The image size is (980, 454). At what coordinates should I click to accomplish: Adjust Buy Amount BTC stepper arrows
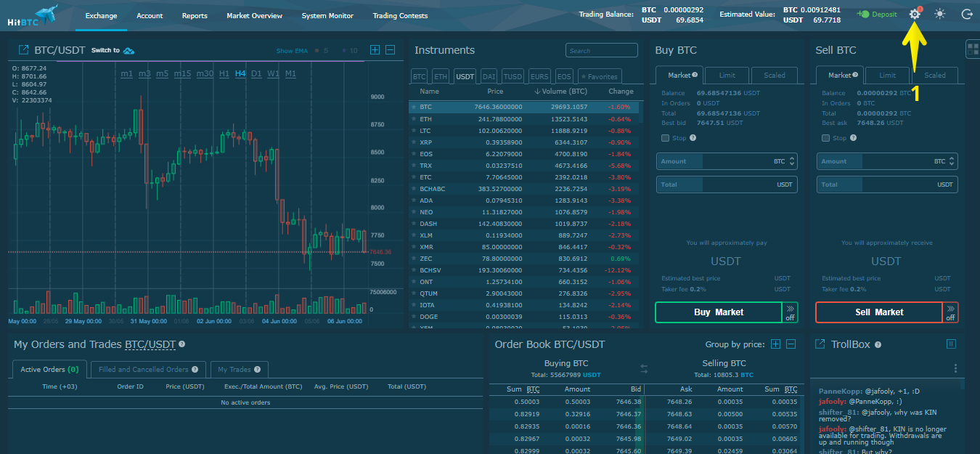792,161
